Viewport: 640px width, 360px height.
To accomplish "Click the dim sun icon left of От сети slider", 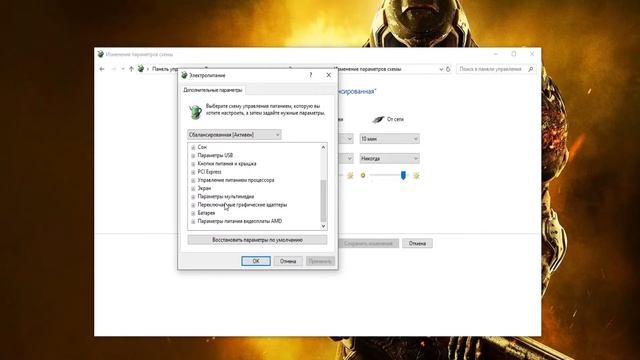I will [363, 176].
